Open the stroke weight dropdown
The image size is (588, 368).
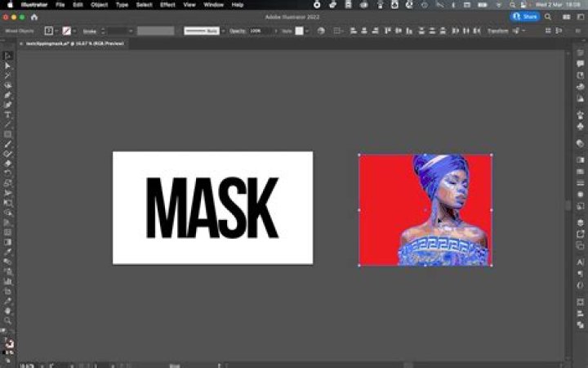pyautogui.click(x=131, y=31)
